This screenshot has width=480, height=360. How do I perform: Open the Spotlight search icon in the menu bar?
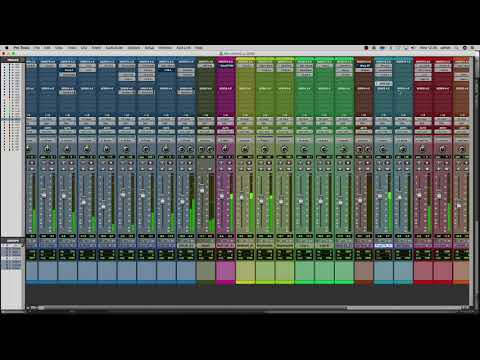(x=456, y=48)
